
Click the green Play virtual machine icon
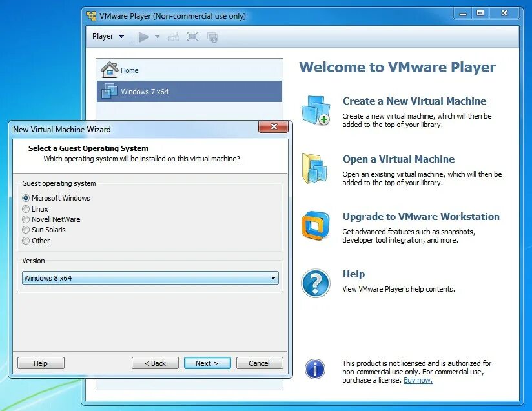[143, 37]
